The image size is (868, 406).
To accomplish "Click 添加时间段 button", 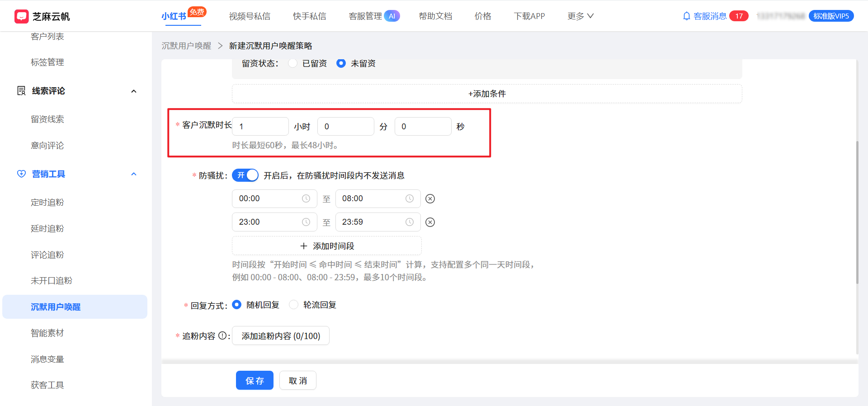I will (x=327, y=245).
